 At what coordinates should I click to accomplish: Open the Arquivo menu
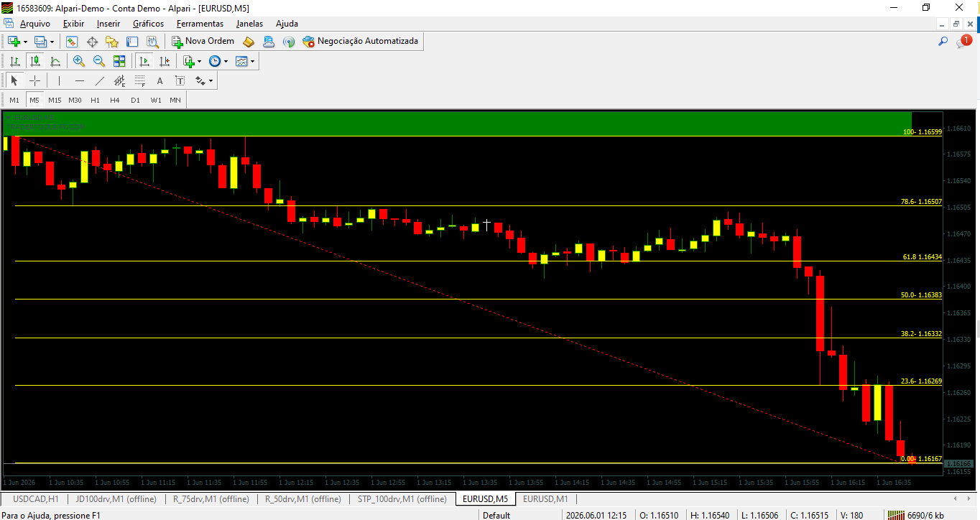(34, 24)
